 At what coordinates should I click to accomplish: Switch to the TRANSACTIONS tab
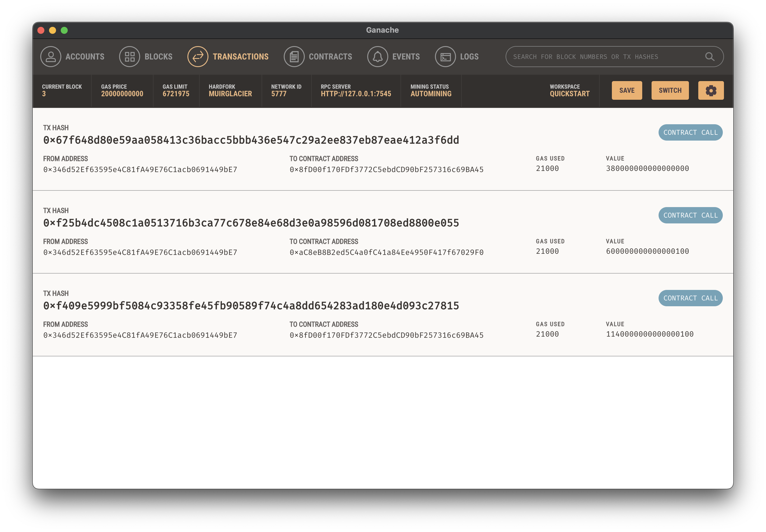(x=241, y=56)
